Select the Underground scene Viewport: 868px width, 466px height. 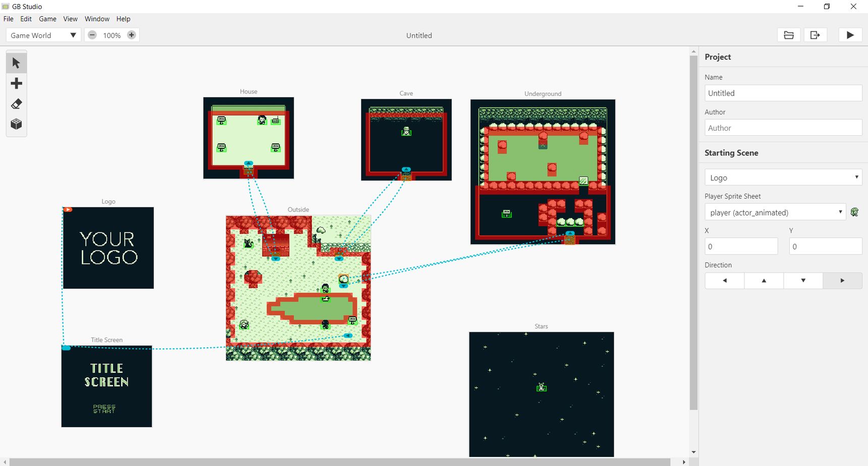(543, 172)
